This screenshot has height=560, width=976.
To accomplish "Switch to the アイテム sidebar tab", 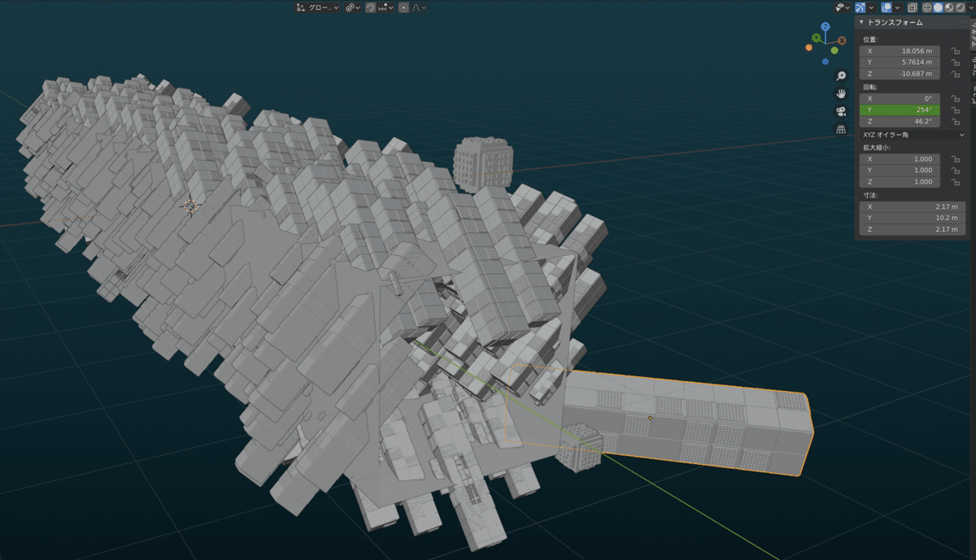I will [x=971, y=34].
